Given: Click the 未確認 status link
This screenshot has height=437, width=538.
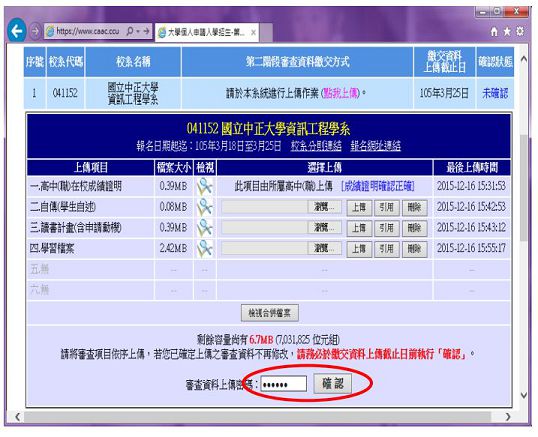Looking at the screenshot, I should [495, 93].
